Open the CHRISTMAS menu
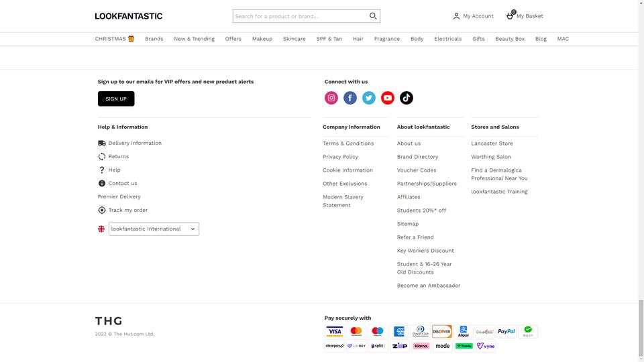644x362 pixels. pos(114,39)
